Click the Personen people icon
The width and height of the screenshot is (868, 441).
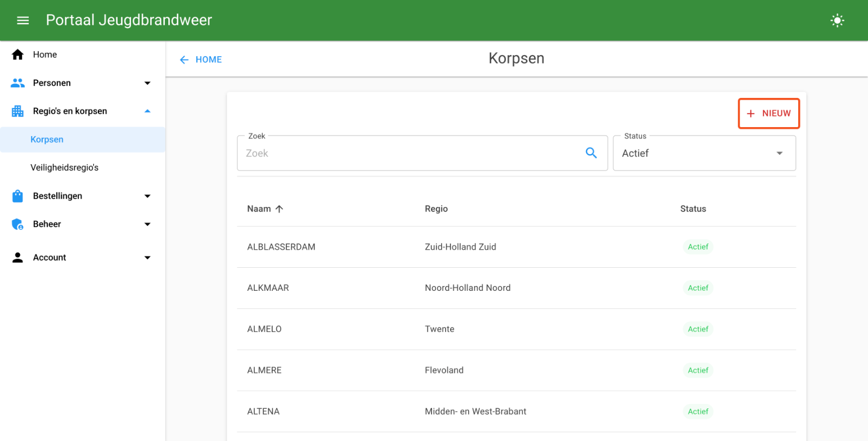click(x=18, y=83)
